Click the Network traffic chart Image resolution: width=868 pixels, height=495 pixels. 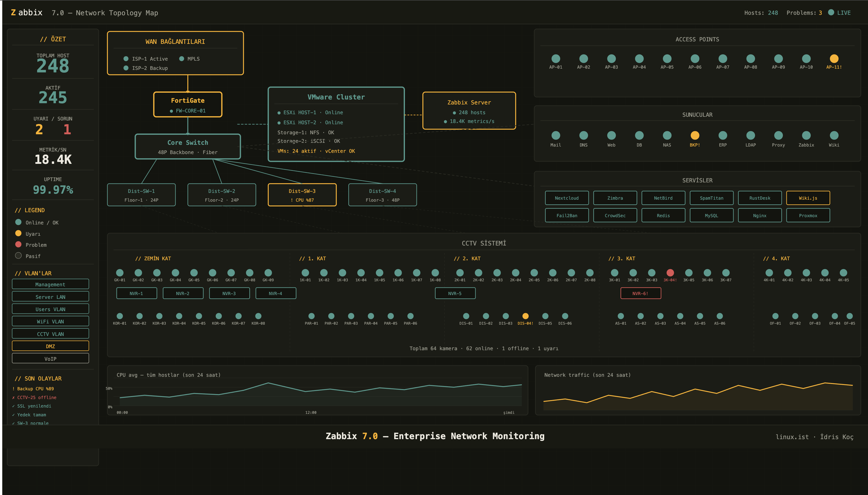click(698, 390)
